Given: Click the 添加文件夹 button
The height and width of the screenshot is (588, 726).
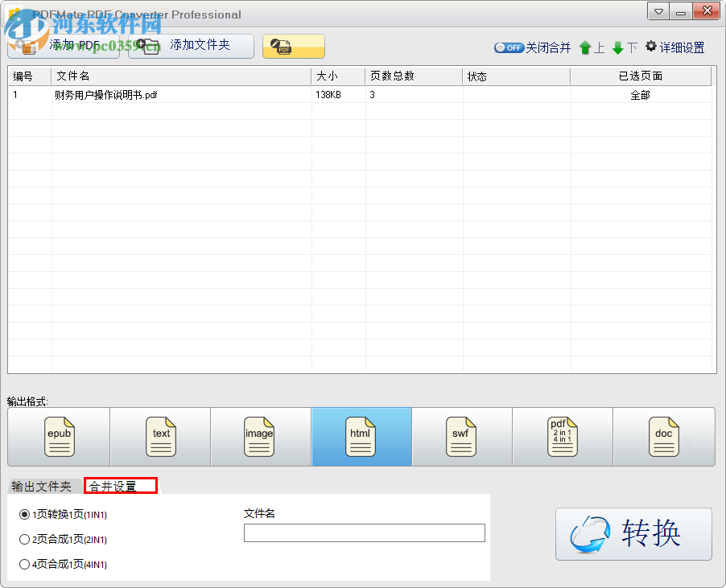Looking at the screenshot, I should tap(190, 47).
